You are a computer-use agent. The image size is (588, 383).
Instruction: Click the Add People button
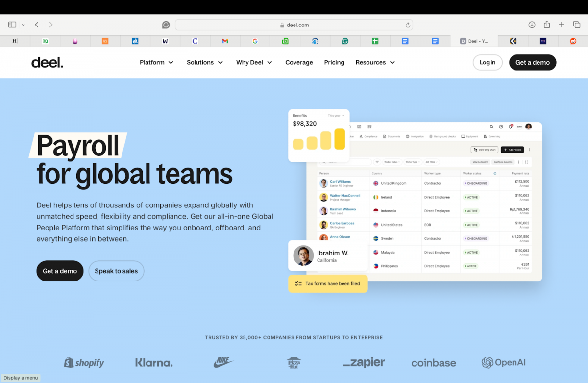tap(513, 150)
